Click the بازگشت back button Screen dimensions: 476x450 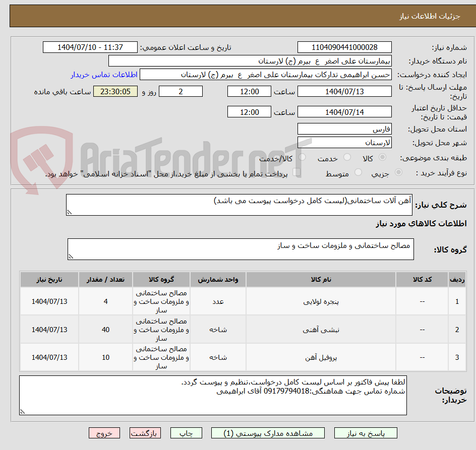[x=145, y=433]
